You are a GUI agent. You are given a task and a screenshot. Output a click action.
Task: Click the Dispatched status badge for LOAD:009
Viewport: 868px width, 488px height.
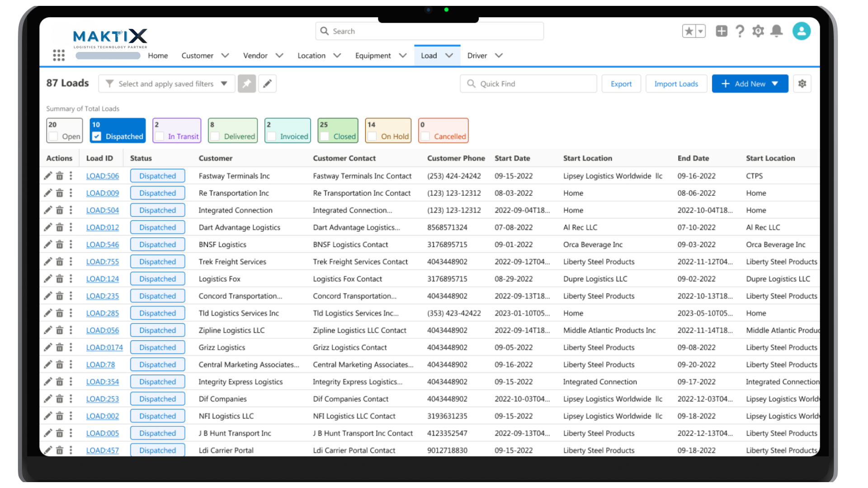[158, 193]
